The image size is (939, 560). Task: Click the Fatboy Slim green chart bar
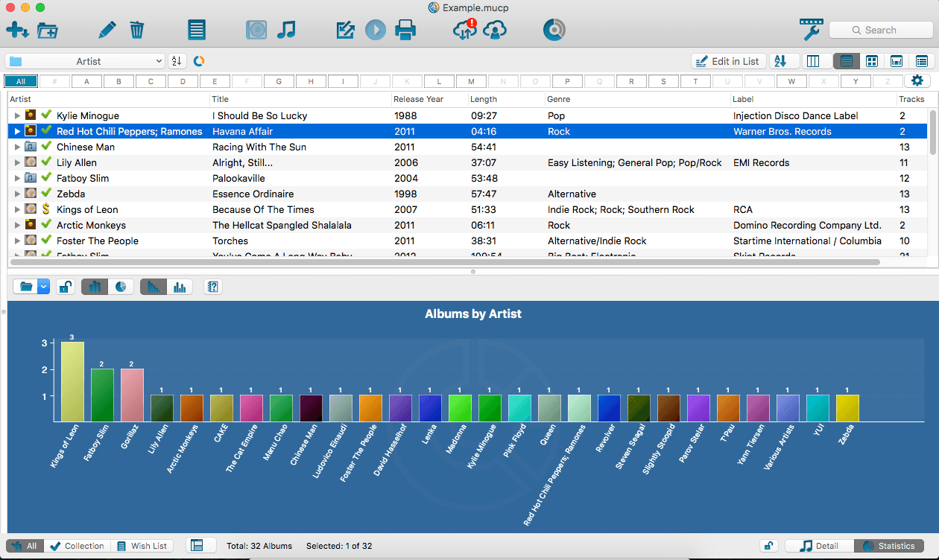click(x=102, y=395)
